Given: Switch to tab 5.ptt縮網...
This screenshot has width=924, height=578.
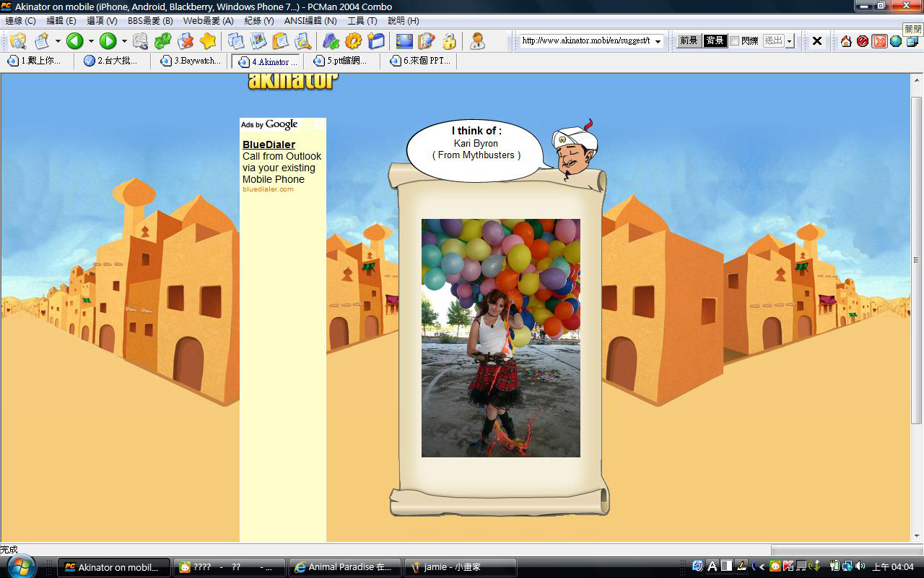Looking at the screenshot, I should [x=341, y=61].
